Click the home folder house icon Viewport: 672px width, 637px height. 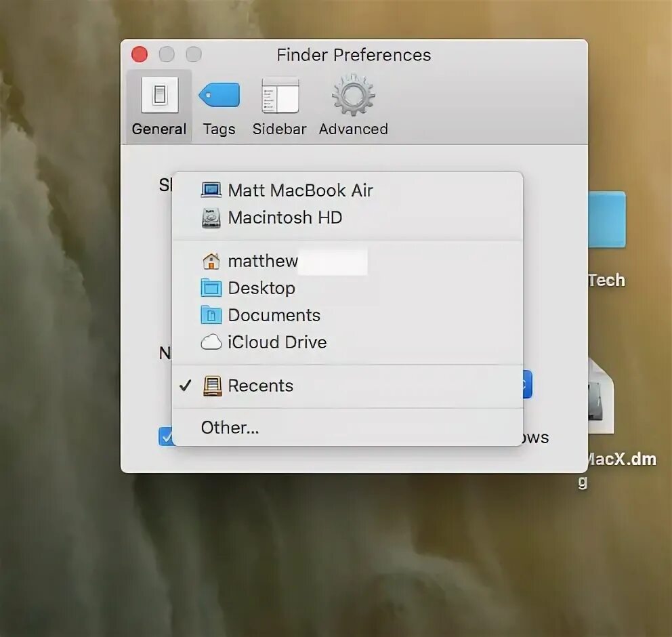(211, 261)
